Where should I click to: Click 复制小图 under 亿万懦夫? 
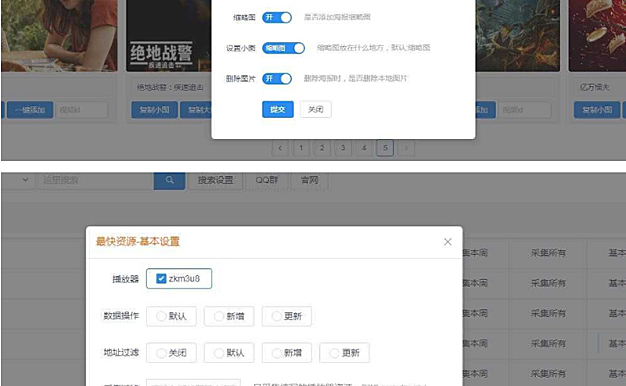pyautogui.click(x=597, y=110)
